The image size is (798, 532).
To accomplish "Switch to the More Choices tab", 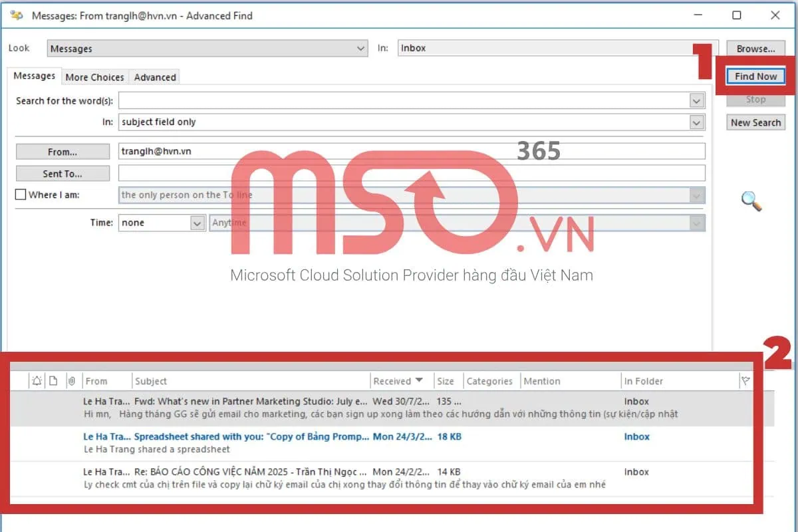I will 94,76.
